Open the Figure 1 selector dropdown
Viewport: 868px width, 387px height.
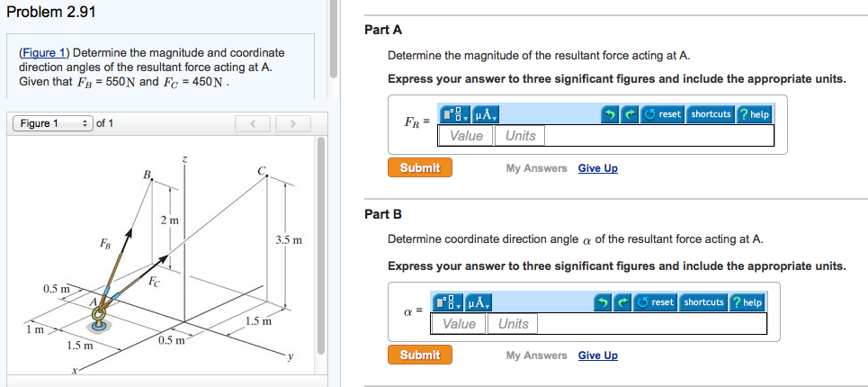pos(52,123)
